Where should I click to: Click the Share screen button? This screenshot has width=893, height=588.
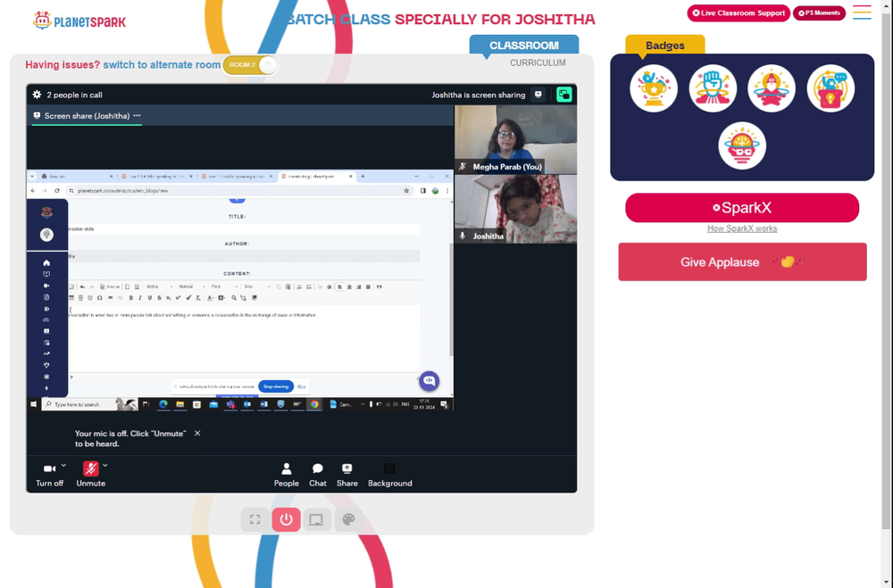[x=346, y=474]
